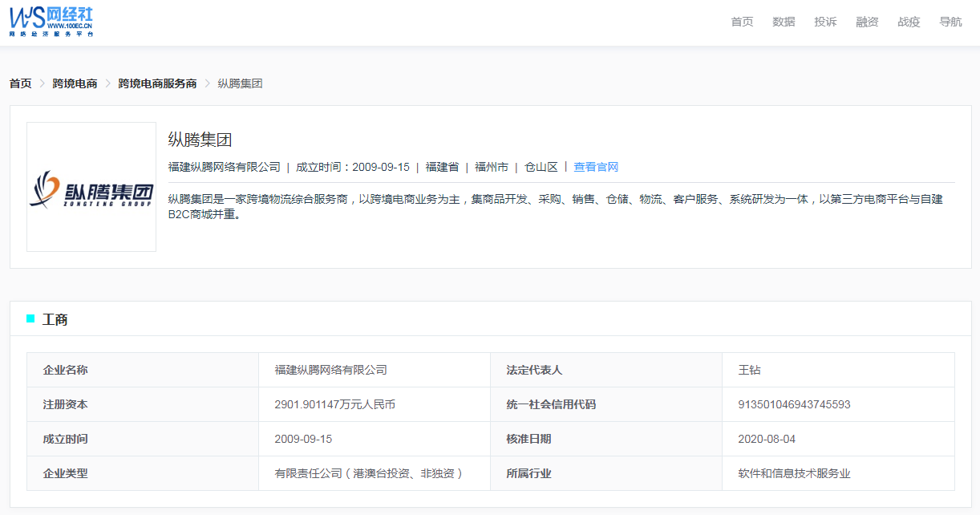Open the 投诉 navigation item
Screen dimensions: 980x515
(825, 22)
